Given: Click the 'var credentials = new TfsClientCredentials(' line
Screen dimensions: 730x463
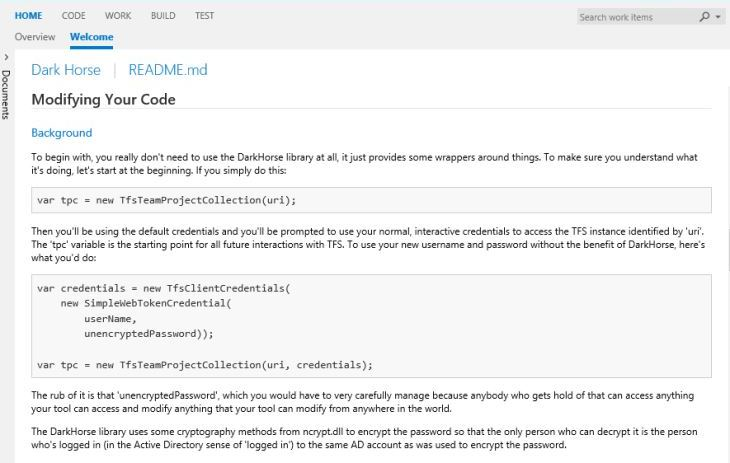Looking at the screenshot, I should click(163, 288).
